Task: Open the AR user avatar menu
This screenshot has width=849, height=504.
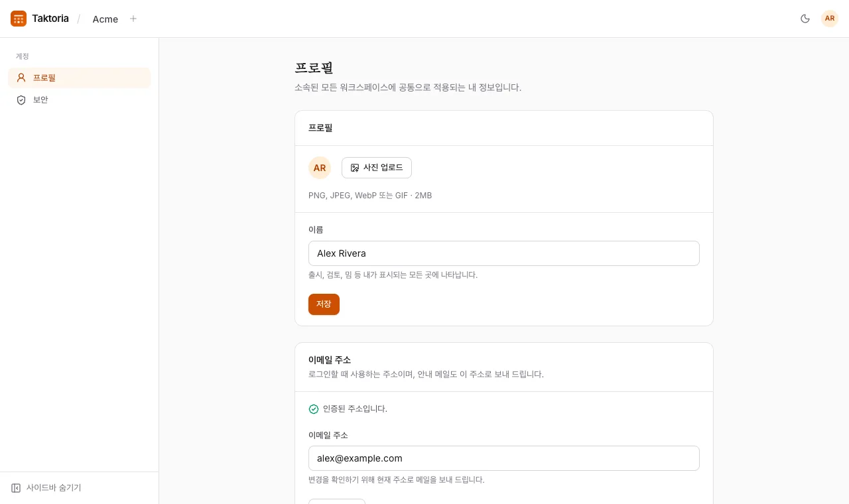Action: [x=830, y=19]
